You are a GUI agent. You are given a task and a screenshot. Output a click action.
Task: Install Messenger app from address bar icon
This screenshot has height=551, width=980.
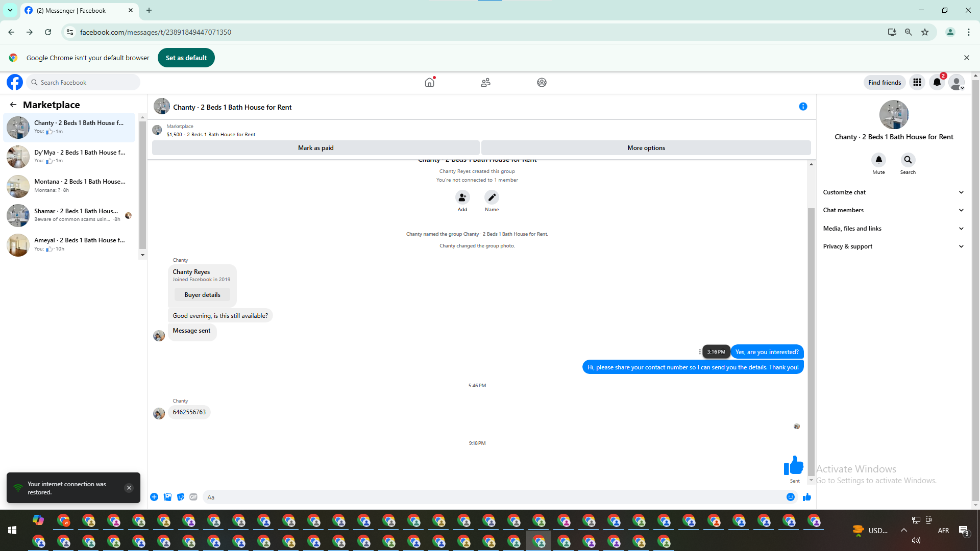[892, 32]
